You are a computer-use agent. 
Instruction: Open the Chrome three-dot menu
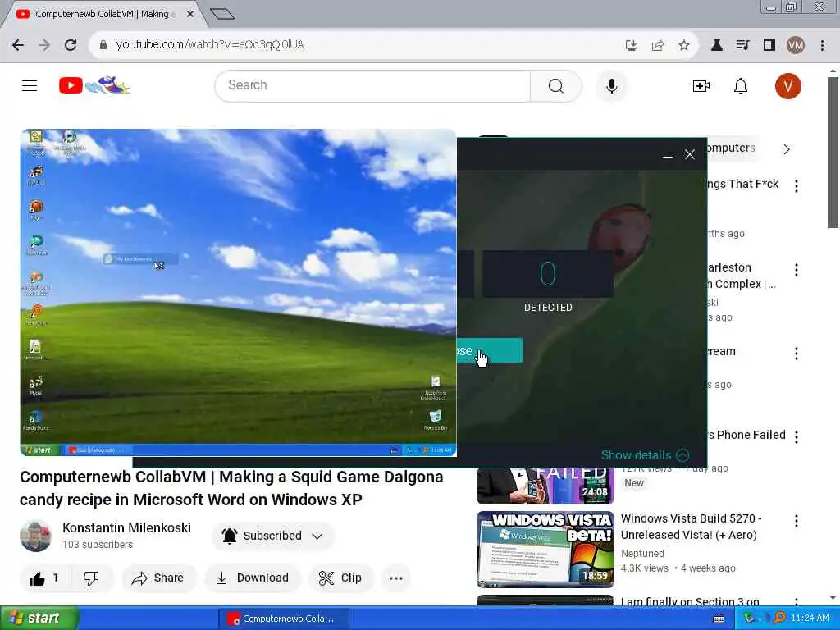[822, 46]
